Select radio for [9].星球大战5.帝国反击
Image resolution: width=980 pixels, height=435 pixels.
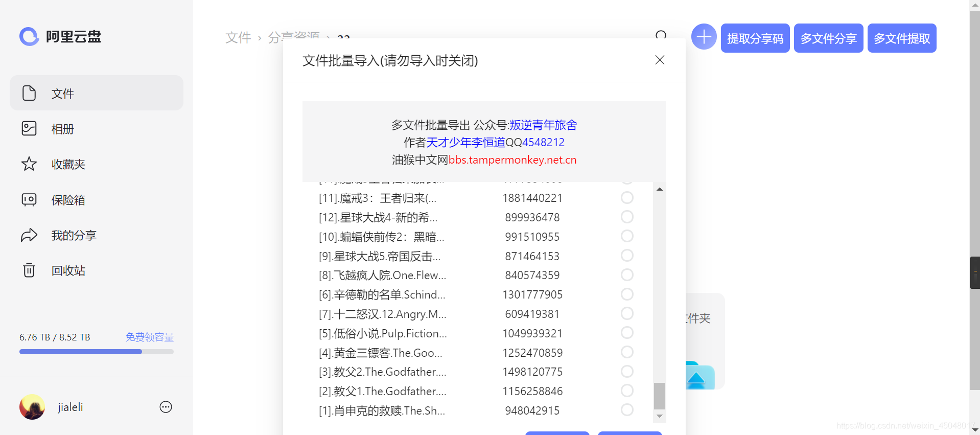click(627, 256)
